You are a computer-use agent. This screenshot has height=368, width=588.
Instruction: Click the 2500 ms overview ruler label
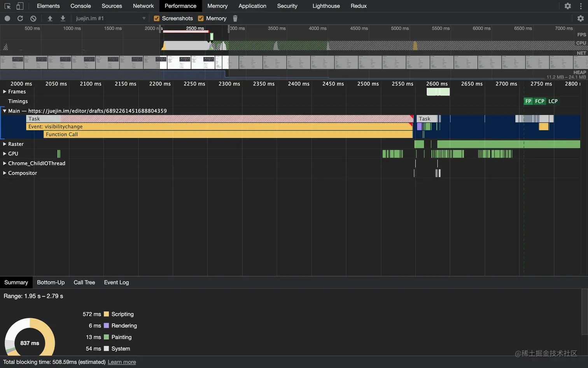pos(195,28)
